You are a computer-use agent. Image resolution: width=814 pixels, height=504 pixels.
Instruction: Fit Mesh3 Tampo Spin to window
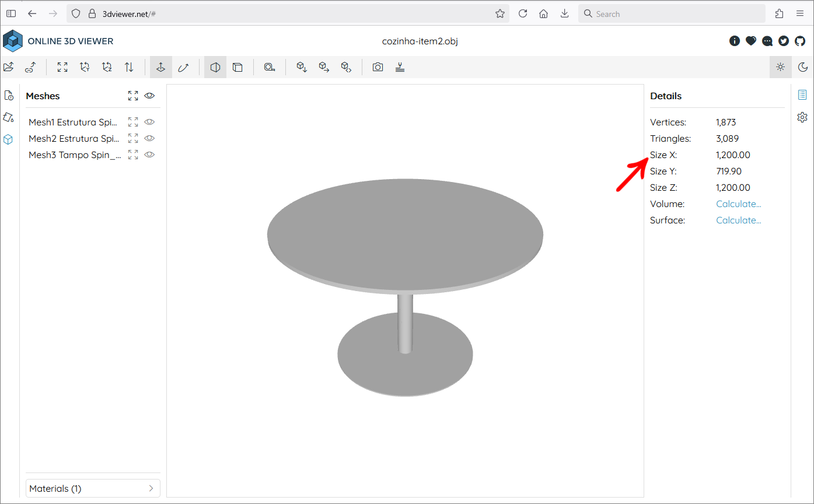click(133, 155)
